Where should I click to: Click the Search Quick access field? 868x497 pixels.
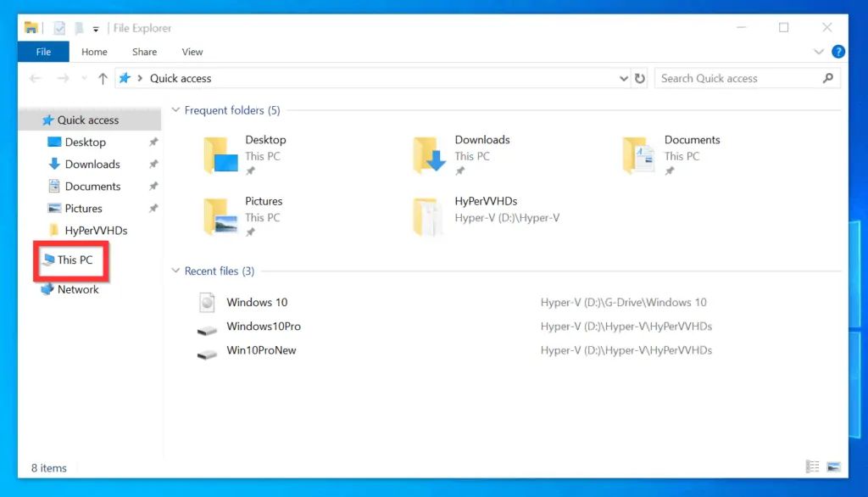click(x=737, y=78)
